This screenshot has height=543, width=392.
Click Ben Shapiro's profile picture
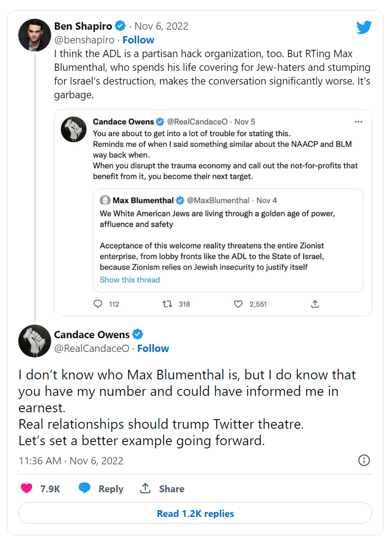(x=34, y=35)
